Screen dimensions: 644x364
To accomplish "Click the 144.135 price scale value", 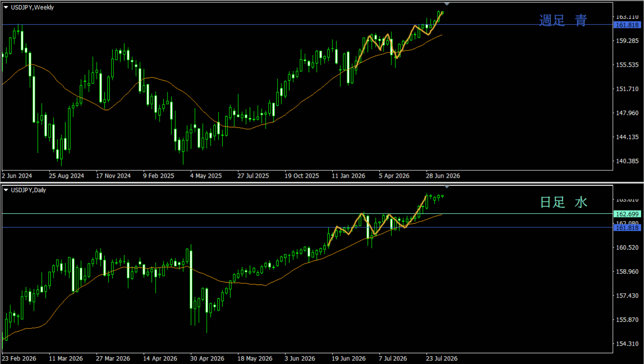I will [x=627, y=137].
